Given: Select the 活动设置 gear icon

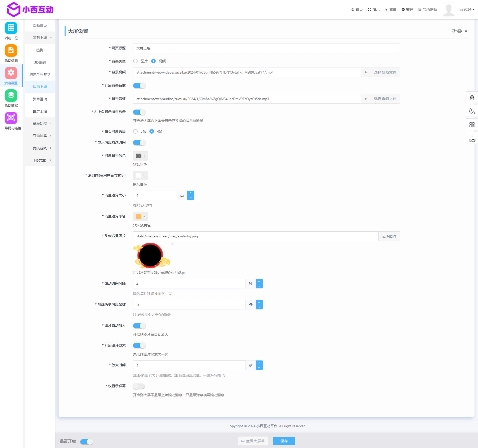Looking at the screenshot, I should coord(11,73).
